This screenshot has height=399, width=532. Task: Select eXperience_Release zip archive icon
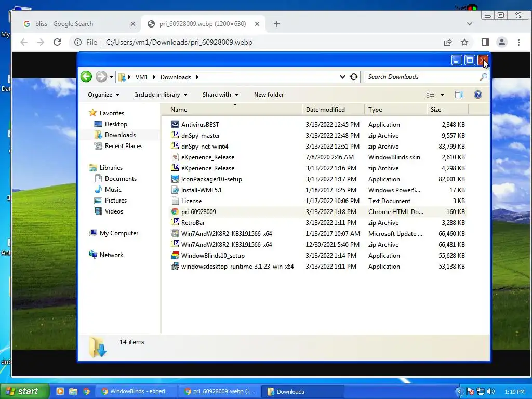click(x=175, y=168)
